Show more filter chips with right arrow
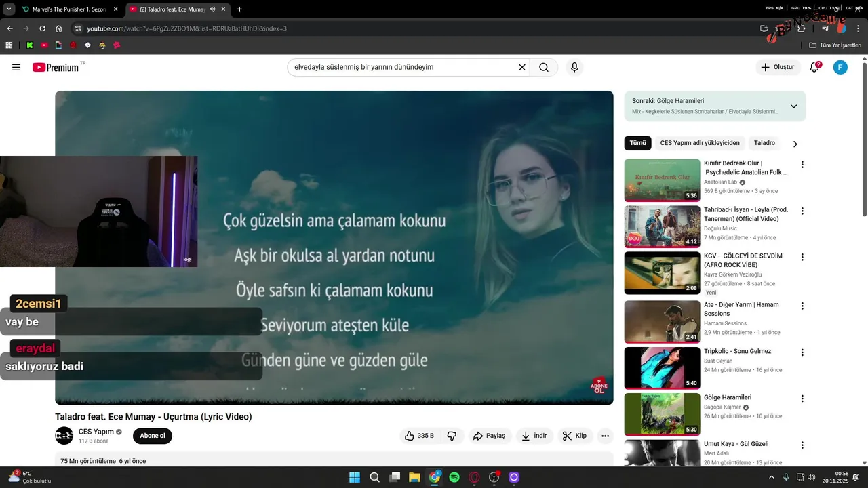The image size is (868, 488). [x=795, y=144]
